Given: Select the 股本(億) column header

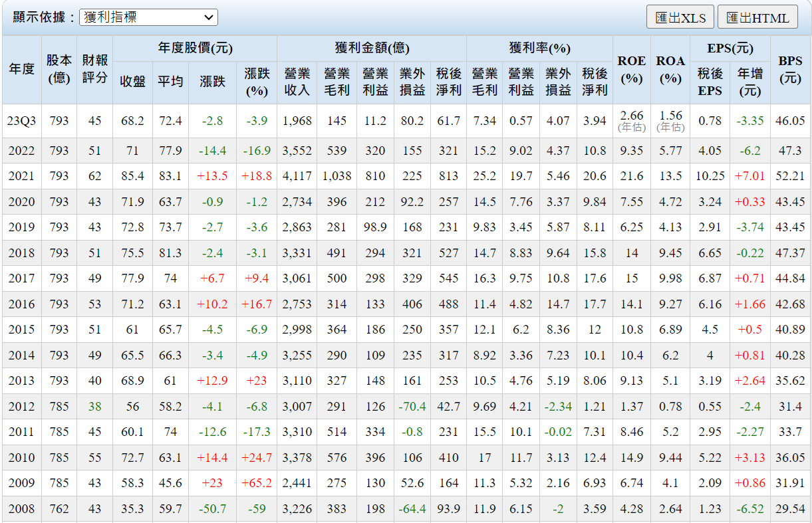Looking at the screenshot, I should pyautogui.click(x=59, y=69).
